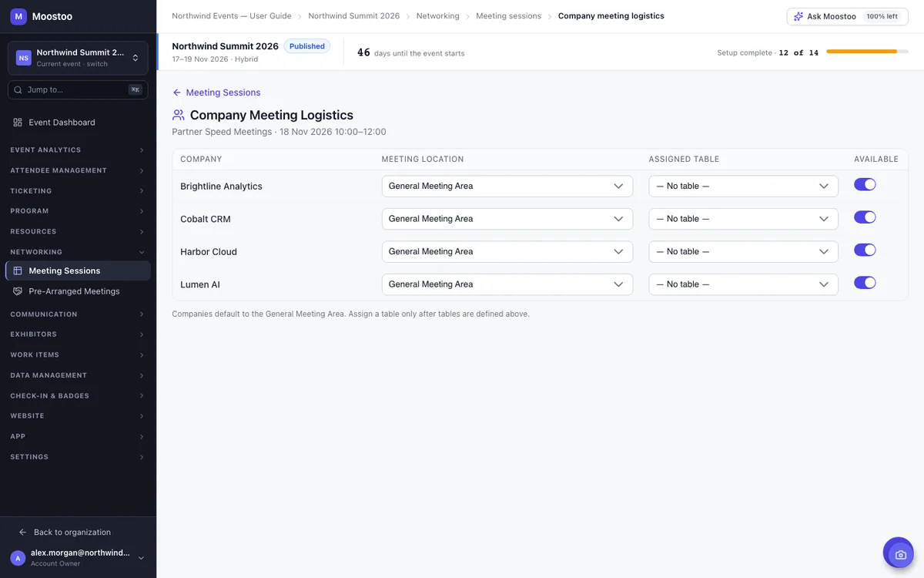Turn off availability for Brightline Analytics
The width and height of the screenshot is (924, 578).
coord(865,185)
